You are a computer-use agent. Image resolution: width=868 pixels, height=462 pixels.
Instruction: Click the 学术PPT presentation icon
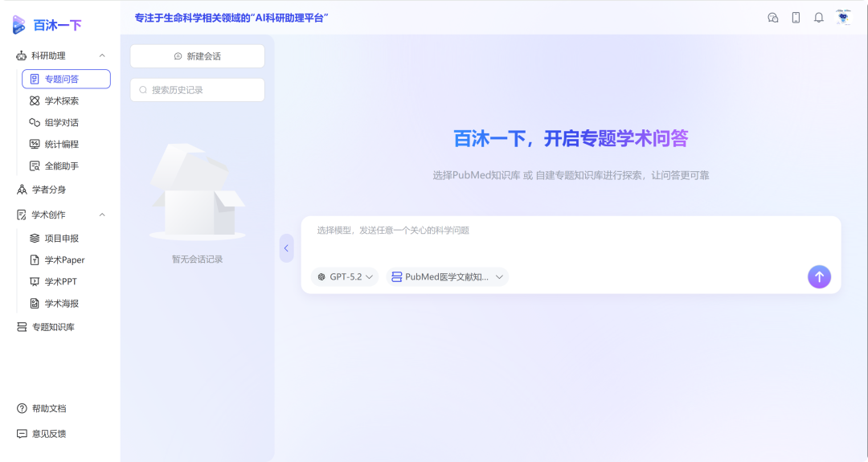[x=35, y=282]
